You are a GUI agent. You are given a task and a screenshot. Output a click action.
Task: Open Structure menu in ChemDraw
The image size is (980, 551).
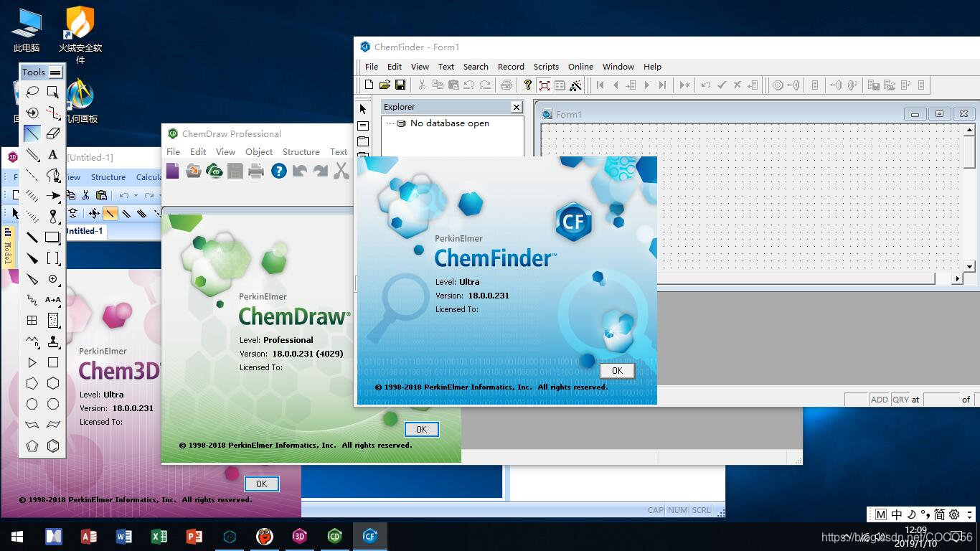tap(301, 152)
